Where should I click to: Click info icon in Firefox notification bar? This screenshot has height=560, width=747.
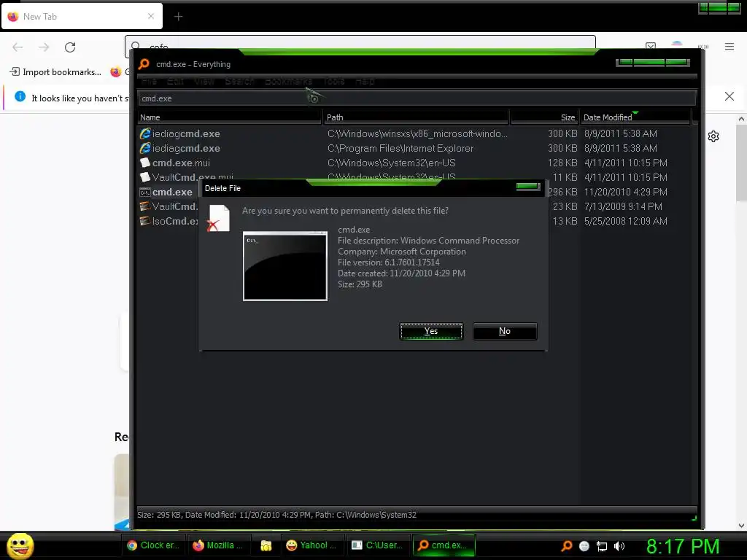pyautogui.click(x=20, y=97)
